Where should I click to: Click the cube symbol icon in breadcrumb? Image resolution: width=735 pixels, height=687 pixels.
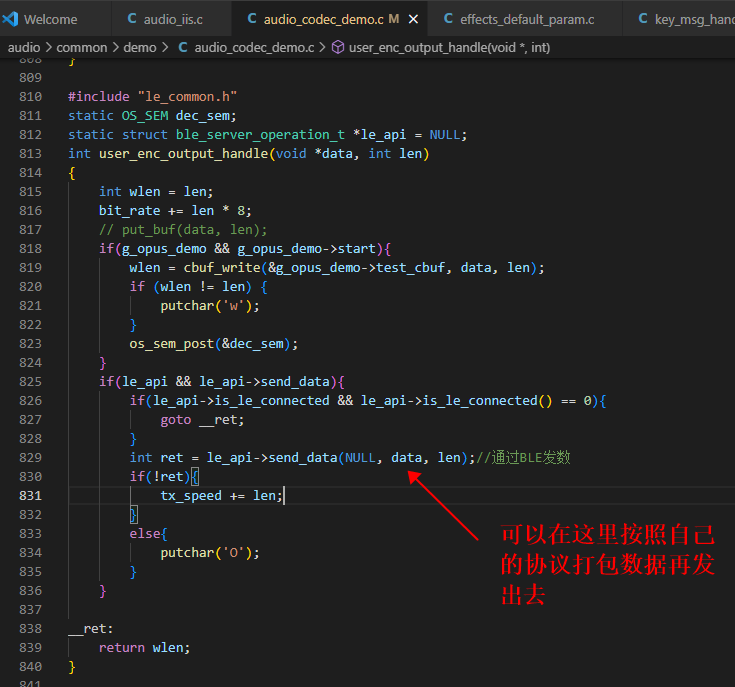pos(338,47)
